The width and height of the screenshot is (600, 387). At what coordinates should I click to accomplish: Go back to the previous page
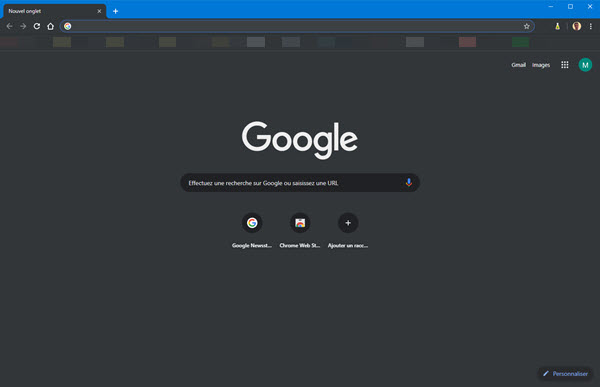[x=10, y=26]
